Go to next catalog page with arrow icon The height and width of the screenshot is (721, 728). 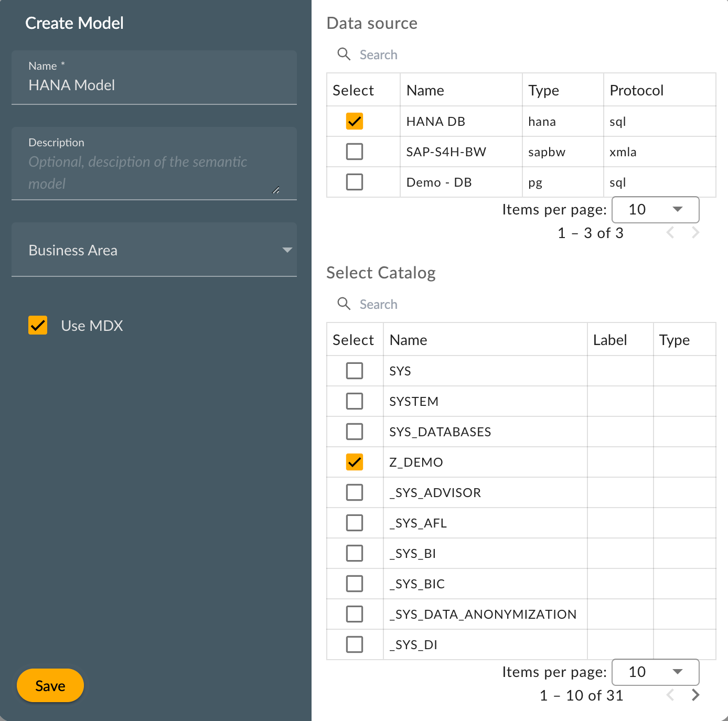[x=695, y=695]
